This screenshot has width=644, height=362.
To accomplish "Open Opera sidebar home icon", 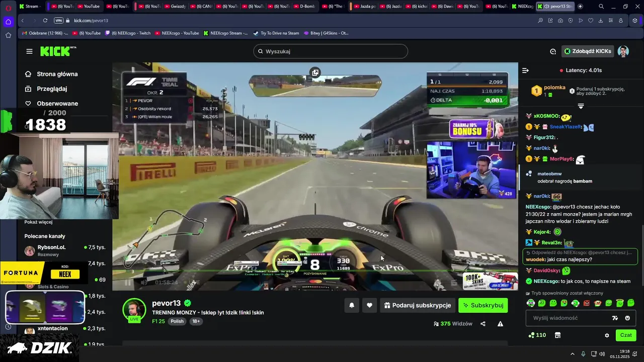I will click(x=8, y=22).
